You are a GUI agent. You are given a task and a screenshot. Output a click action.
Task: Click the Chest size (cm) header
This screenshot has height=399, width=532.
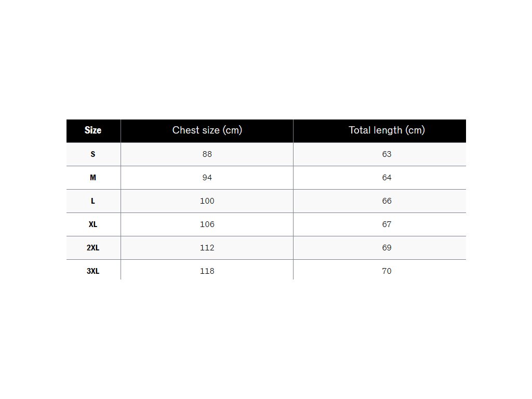(x=207, y=130)
